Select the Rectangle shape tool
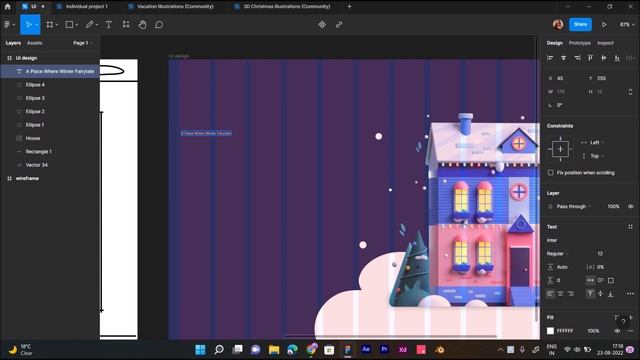The image size is (640, 360). pos(69,25)
